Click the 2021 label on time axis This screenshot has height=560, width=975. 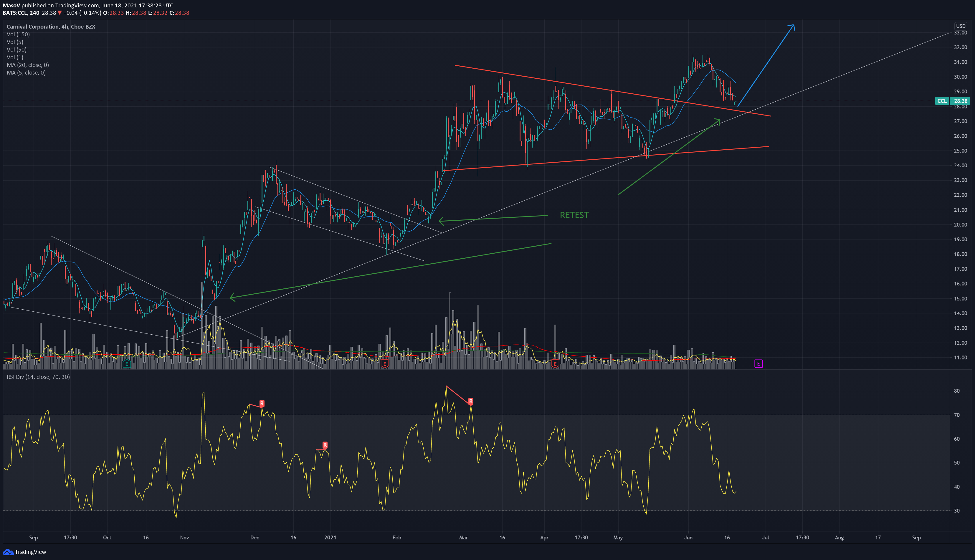[x=330, y=538]
